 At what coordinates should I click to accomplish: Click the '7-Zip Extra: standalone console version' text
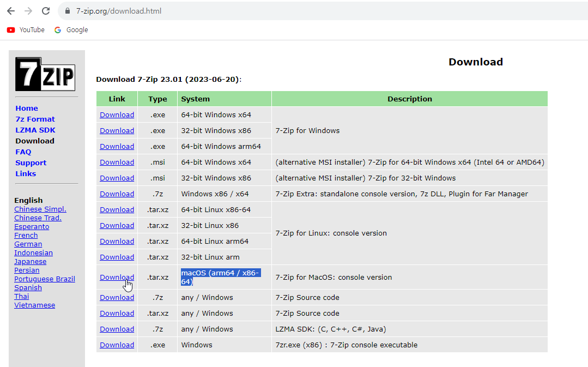point(402,194)
